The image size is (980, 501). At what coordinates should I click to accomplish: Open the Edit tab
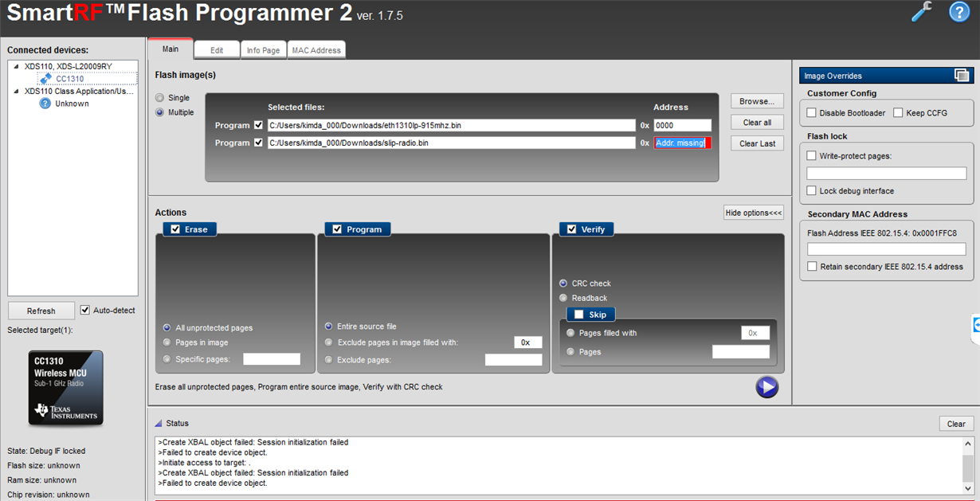point(217,50)
